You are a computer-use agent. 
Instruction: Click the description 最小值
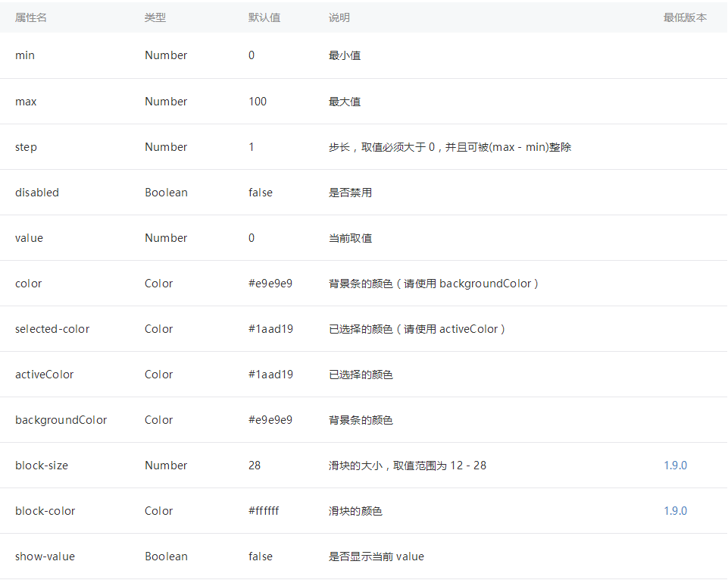[345, 55]
